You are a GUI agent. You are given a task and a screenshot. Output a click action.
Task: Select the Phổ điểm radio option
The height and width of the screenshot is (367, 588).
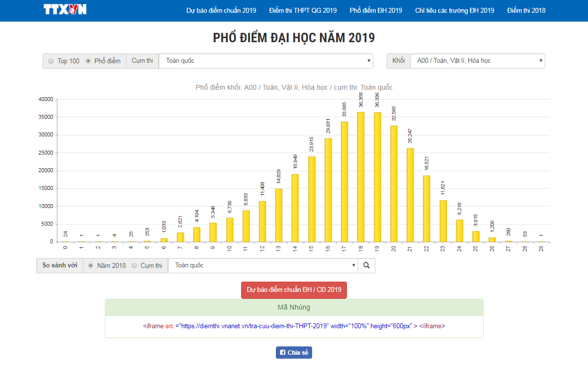point(88,61)
